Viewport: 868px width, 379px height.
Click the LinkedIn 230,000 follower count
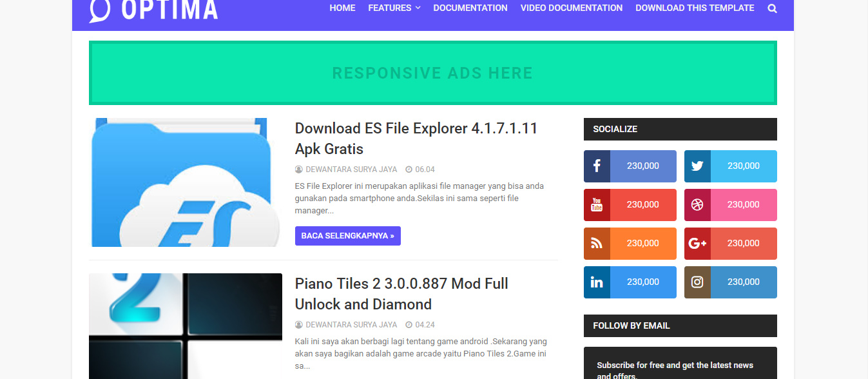(643, 282)
